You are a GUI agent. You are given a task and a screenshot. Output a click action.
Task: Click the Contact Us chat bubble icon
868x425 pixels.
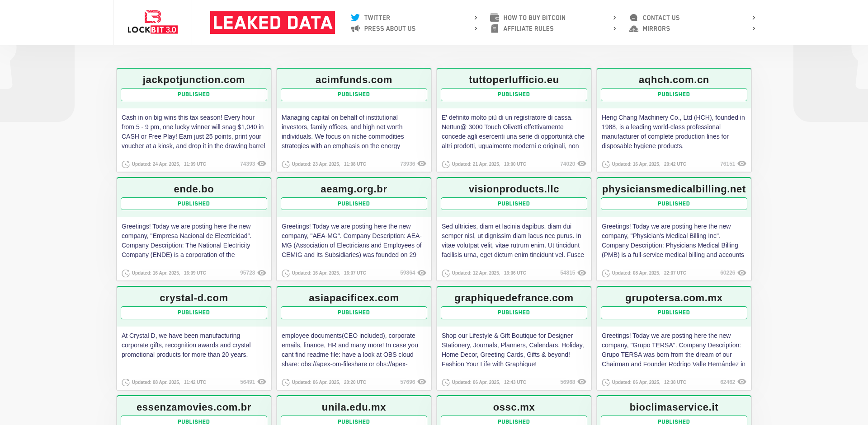coord(634,18)
